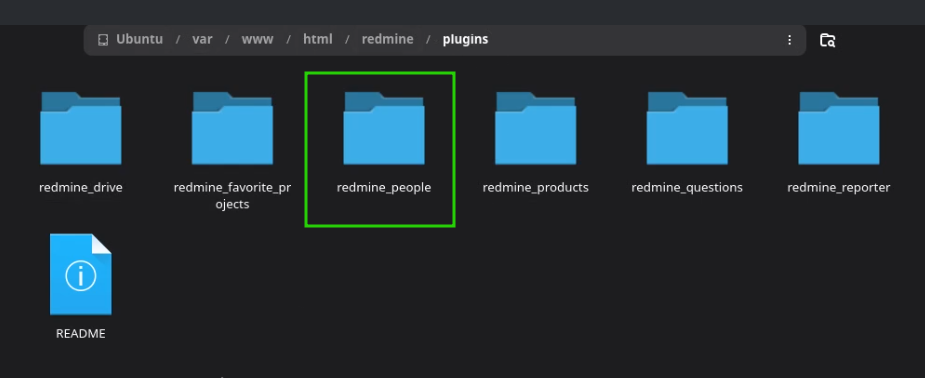Open the redmine_drive folder icon
925x378 pixels.
pos(81,128)
